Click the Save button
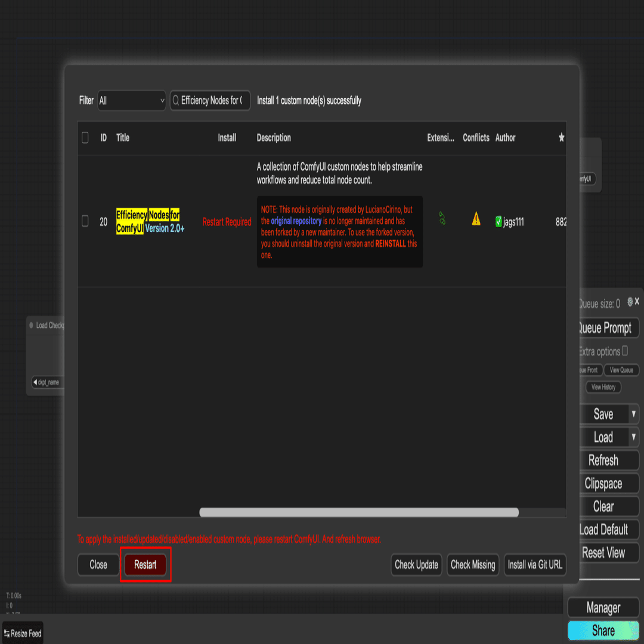The height and width of the screenshot is (644, 644). pos(603,414)
